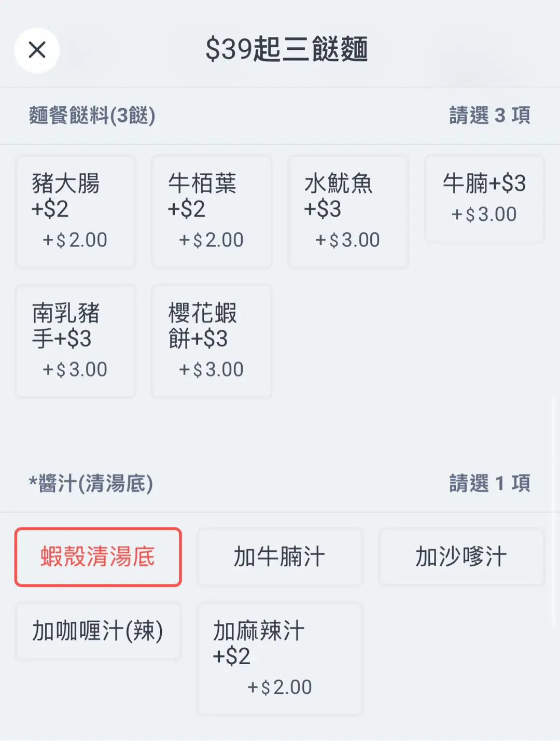Select the 豬大腸 +$2 topping

click(x=76, y=212)
